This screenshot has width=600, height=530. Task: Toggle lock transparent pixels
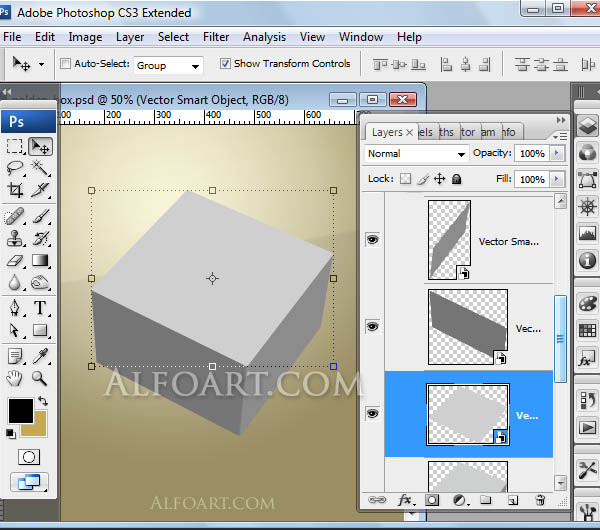point(405,179)
